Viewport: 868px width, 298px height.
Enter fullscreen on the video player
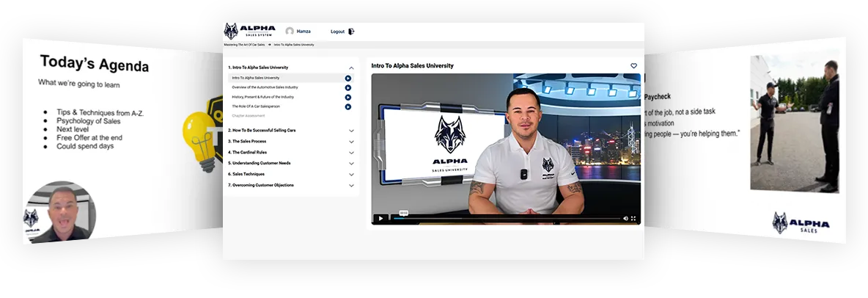633,218
